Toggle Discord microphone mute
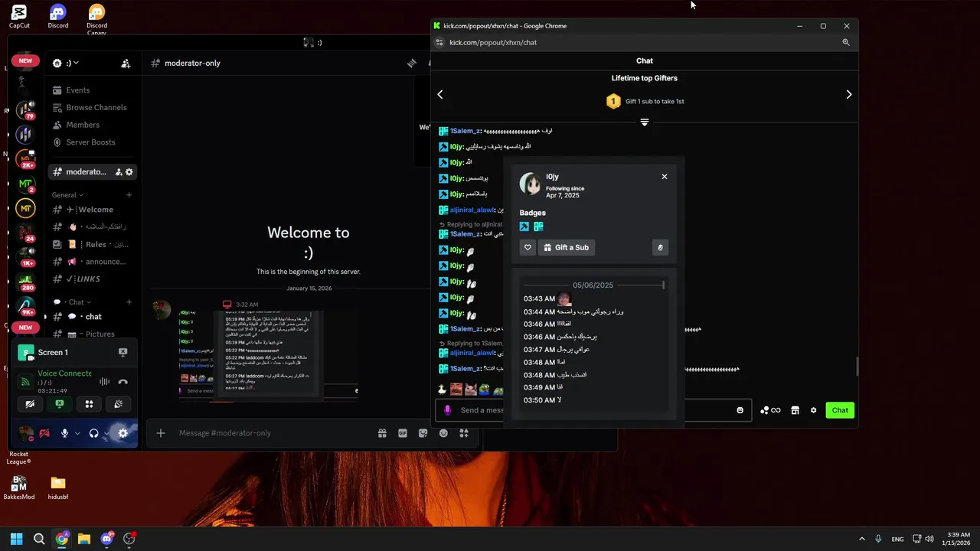 64,433
